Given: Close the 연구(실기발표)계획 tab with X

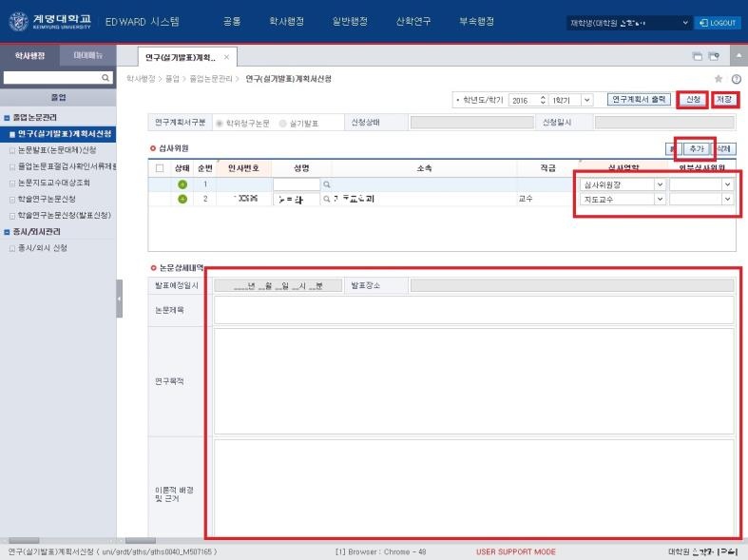Looking at the screenshot, I should pyautogui.click(x=226, y=58).
